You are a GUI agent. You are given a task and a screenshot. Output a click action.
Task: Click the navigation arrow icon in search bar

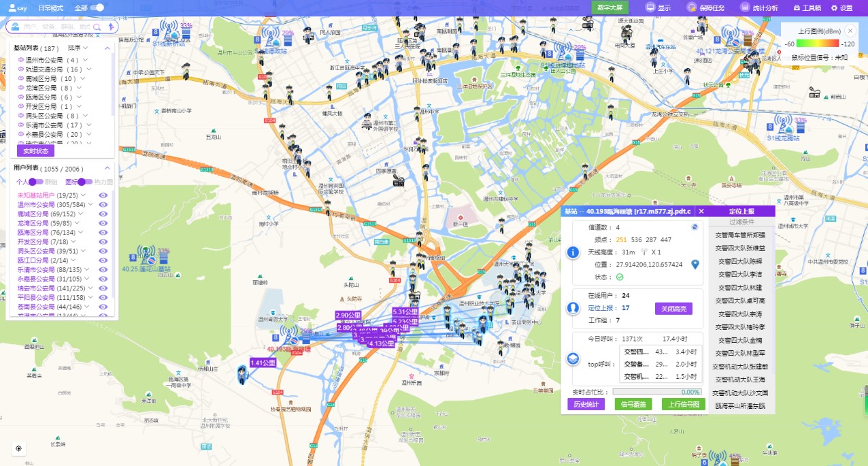pyautogui.click(x=111, y=27)
